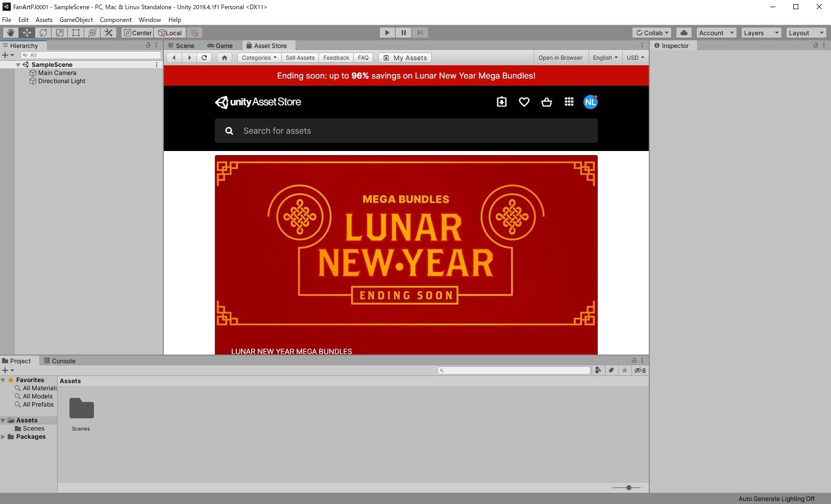The width and height of the screenshot is (831, 504).
Task: Toggle Center pivot mode
Action: click(138, 33)
